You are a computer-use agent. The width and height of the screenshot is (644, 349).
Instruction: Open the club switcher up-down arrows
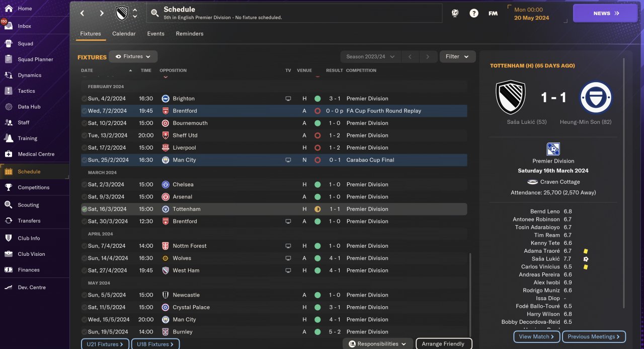tap(135, 14)
